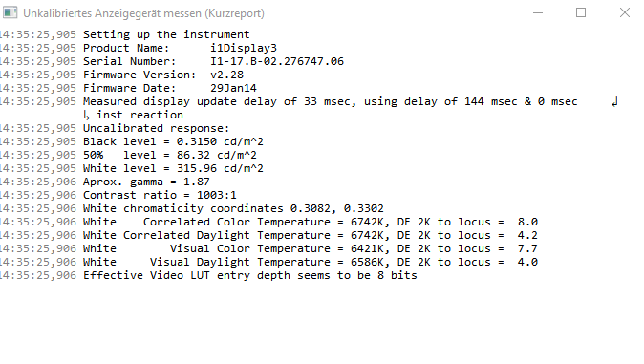Viewport: 644px width, 364px height.
Task: Click the line-wrap arrow icon at line end
Action: [x=614, y=101]
